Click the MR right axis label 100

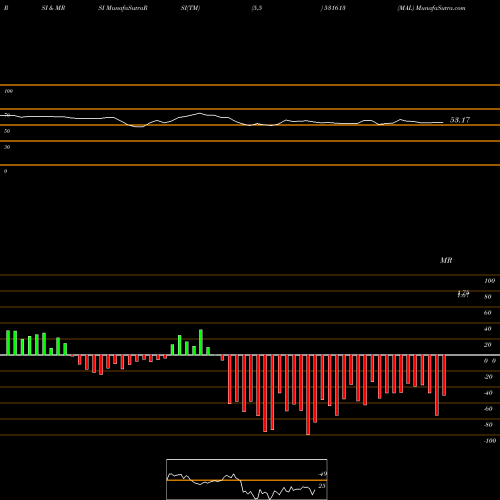(x=489, y=281)
